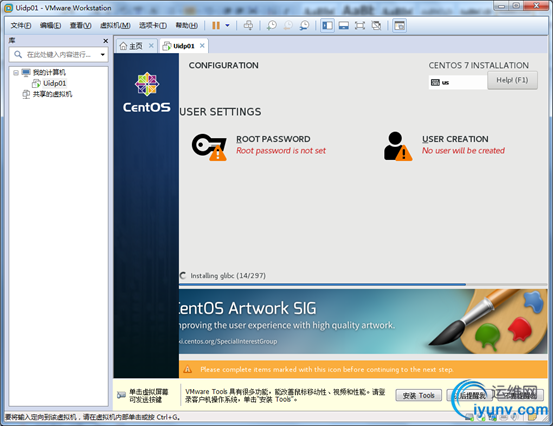Click the user creation person icon
The image size is (554, 426).
coord(398,146)
